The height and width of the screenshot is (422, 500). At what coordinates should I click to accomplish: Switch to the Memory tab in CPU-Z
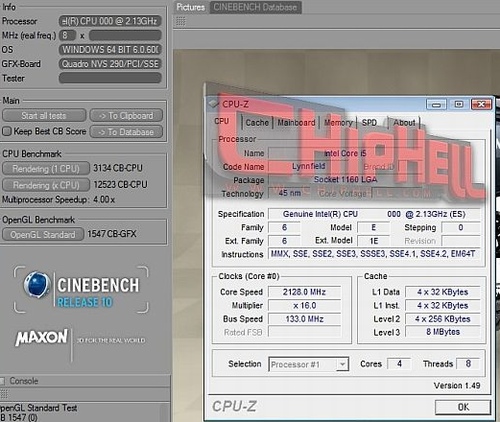click(x=338, y=123)
